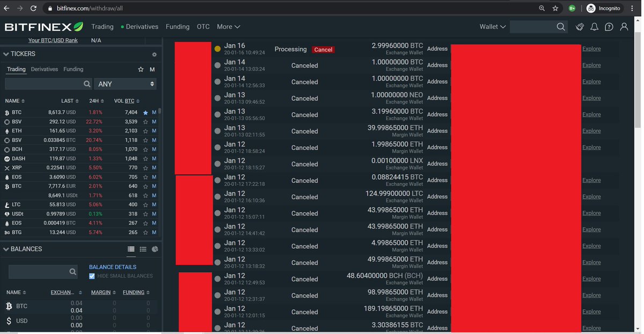
Task: Collapse the Balances panel
Action: [6, 249]
